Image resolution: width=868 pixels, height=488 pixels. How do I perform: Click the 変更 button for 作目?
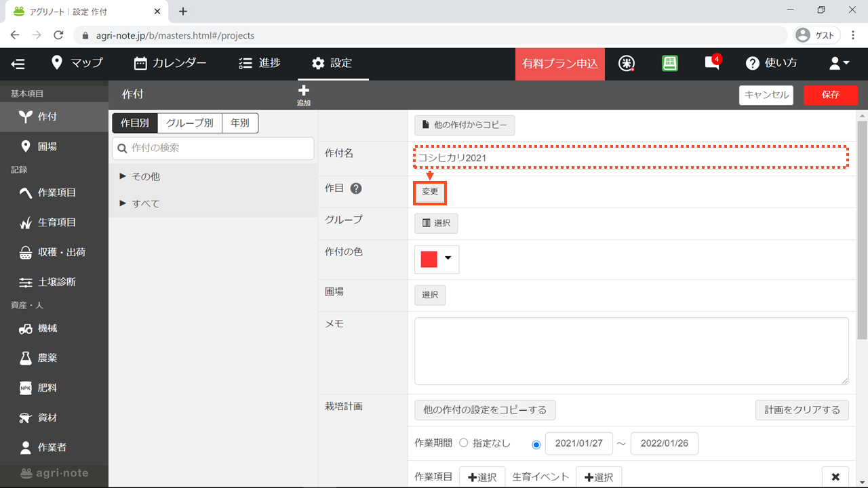tap(430, 192)
